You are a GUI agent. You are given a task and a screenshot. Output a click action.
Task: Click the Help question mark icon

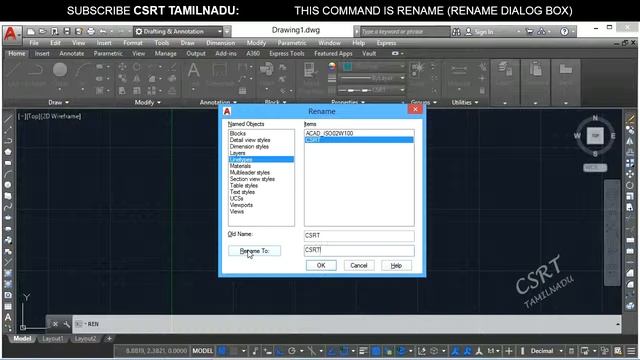(564, 31)
